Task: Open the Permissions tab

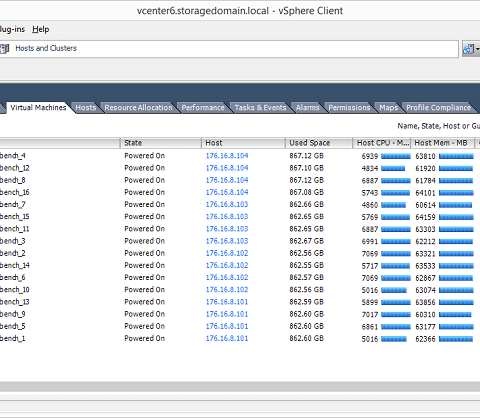Action: tap(349, 108)
